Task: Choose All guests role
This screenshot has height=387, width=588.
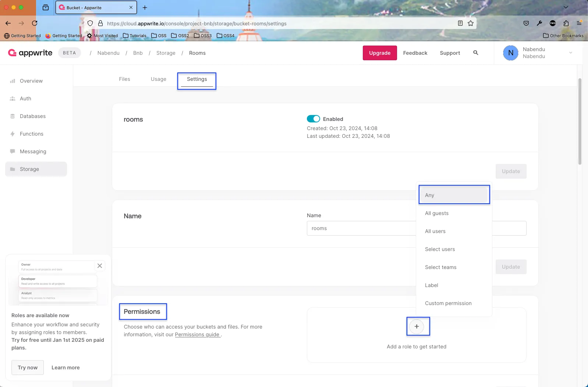Action: (x=454, y=213)
